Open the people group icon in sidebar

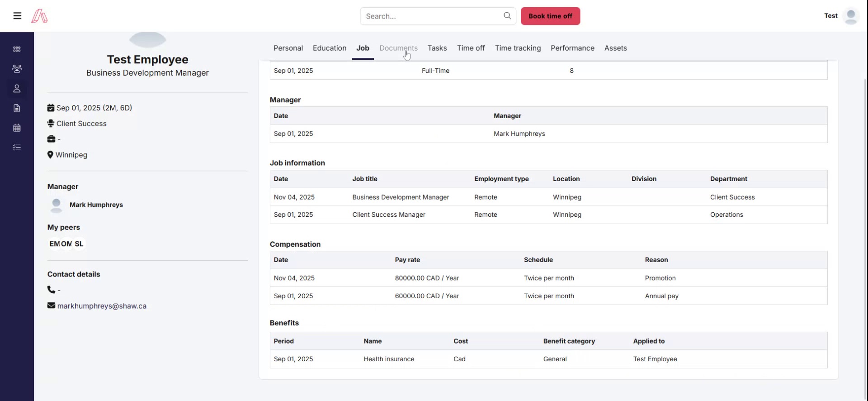tap(17, 69)
